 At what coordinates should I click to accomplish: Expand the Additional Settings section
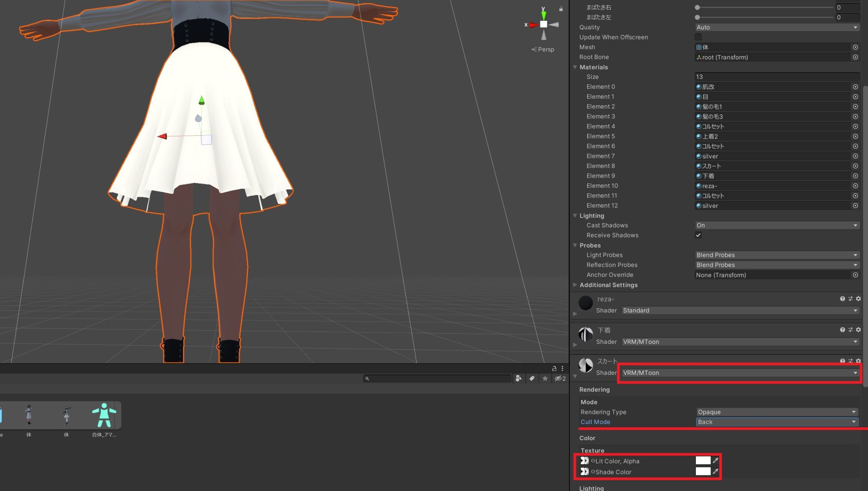click(575, 285)
